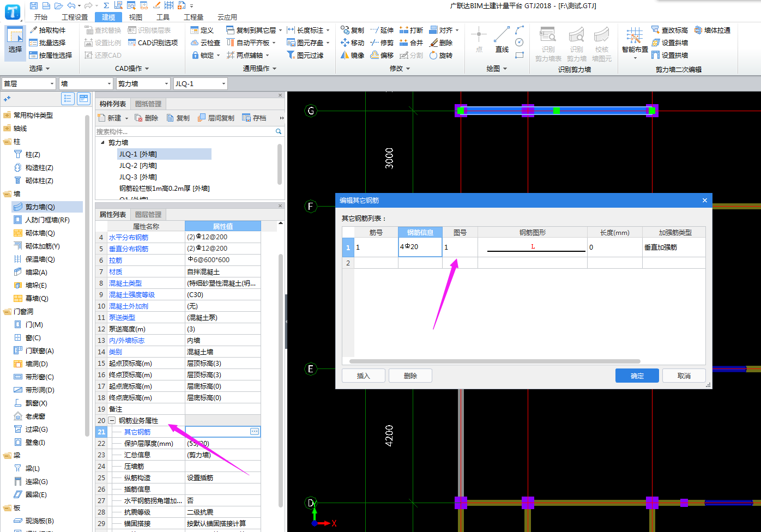Click 层间复制 inter-floor copy
Viewport: 761px width, 532px height.
pos(215,118)
